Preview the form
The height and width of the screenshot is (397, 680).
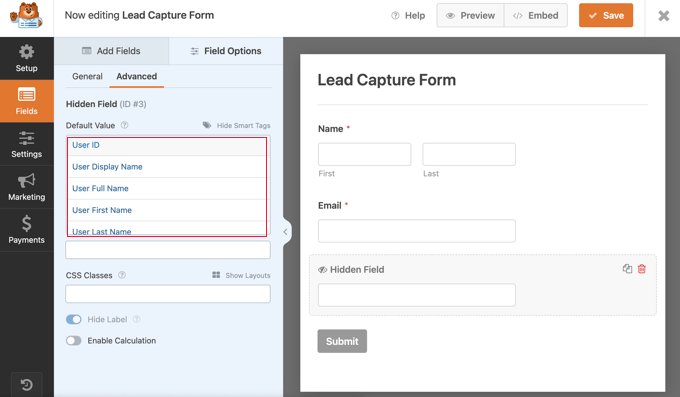(x=470, y=16)
